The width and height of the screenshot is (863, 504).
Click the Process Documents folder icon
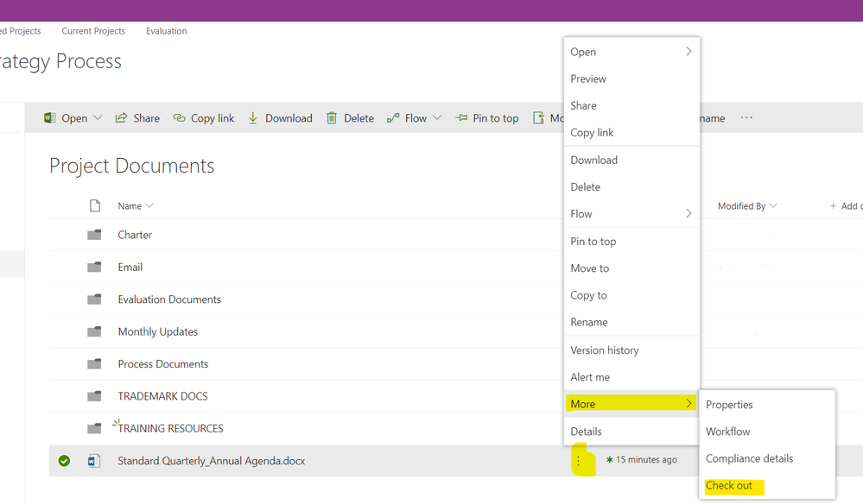coord(94,364)
